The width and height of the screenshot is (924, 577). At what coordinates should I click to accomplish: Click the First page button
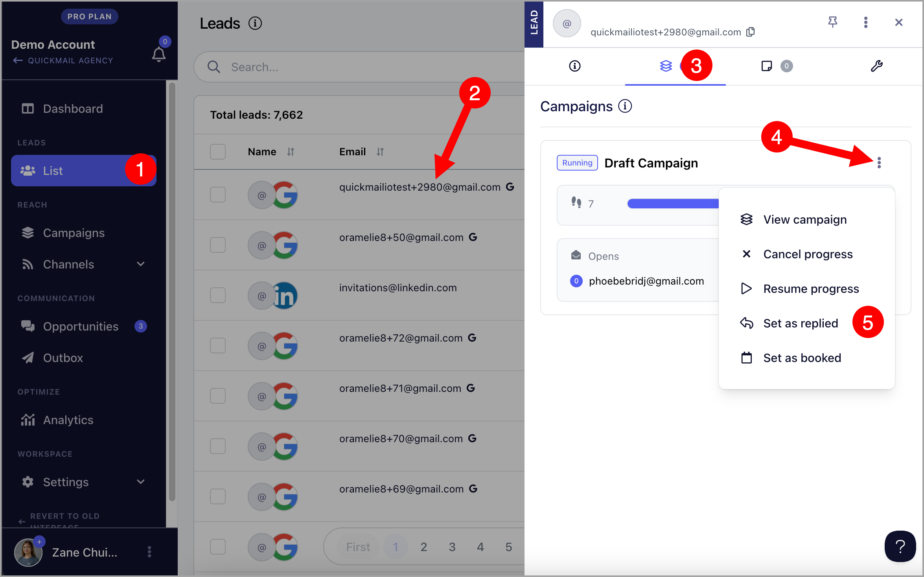click(358, 547)
